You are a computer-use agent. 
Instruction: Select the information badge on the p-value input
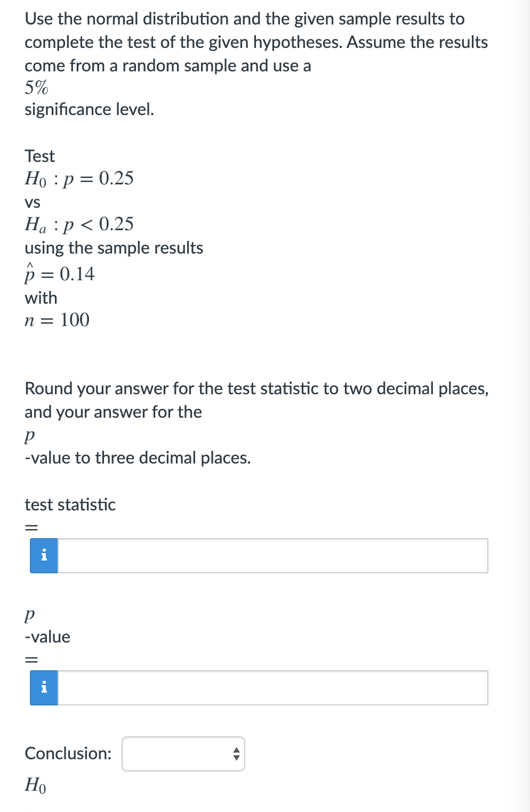tap(44, 688)
